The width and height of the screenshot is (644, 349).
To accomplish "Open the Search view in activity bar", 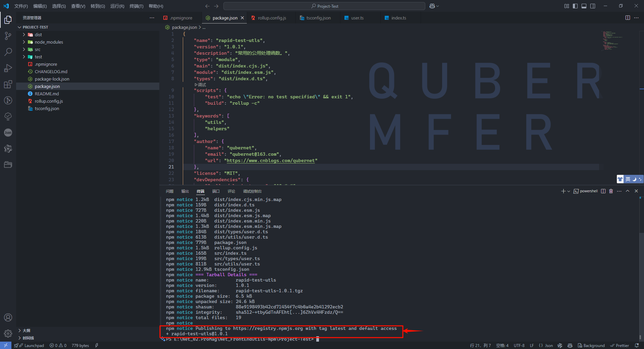I will pyautogui.click(x=8, y=52).
